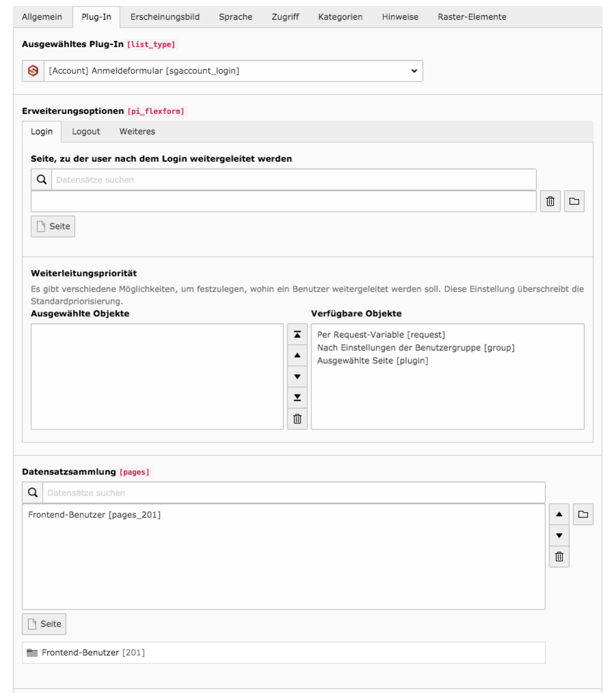The width and height of the screenshot is (616, 693).
Task: Open the Ausgewähltes Plug-In selection dropdown
Action: 413,71
